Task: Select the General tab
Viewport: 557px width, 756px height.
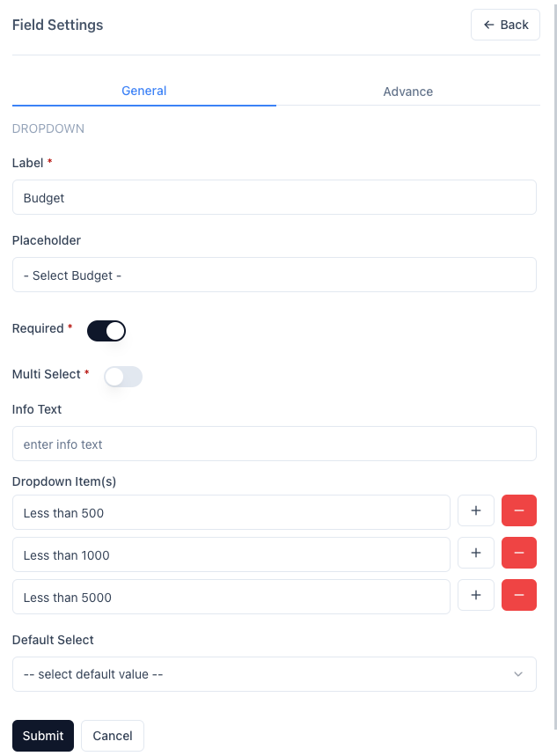Action: coord(143,91)
